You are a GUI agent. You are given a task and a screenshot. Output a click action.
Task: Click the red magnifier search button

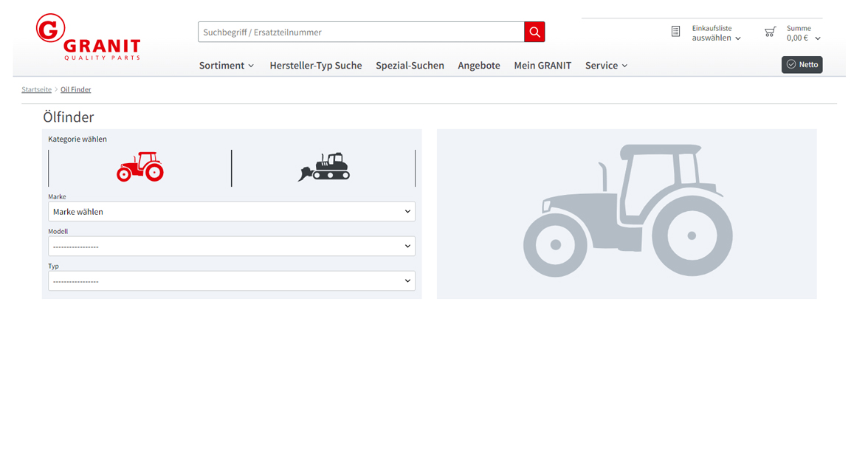(x=534, y=32)
